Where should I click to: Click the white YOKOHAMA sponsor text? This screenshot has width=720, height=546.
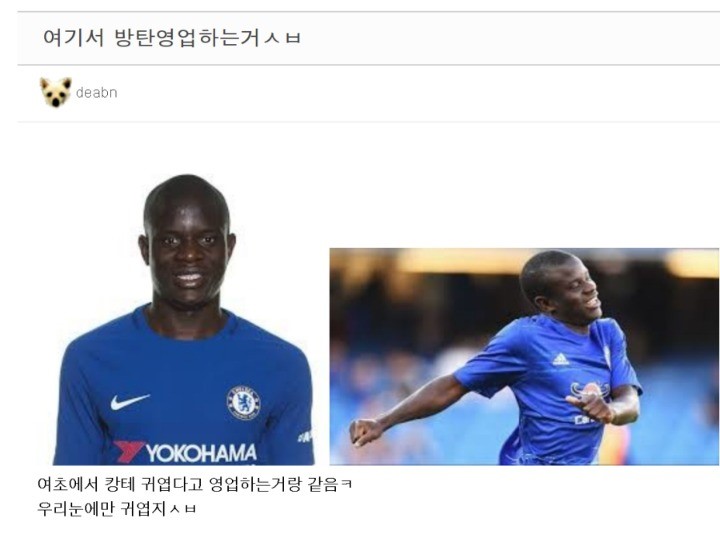pos(202,453)
